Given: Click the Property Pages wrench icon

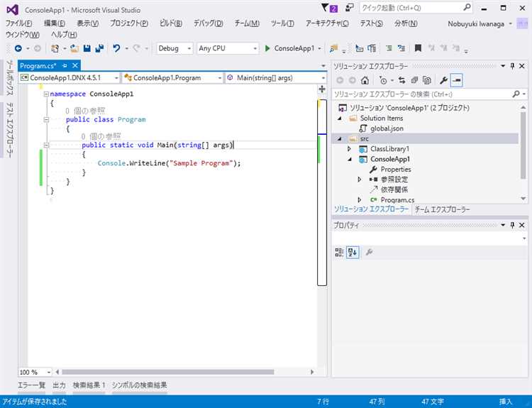Looking at the screenshot, I should 369,252.
